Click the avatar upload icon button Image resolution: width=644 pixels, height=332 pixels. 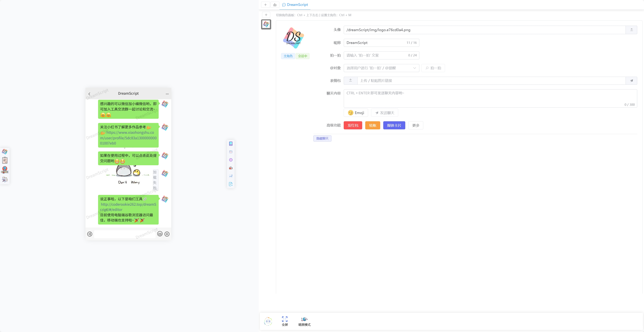point(631,30)
